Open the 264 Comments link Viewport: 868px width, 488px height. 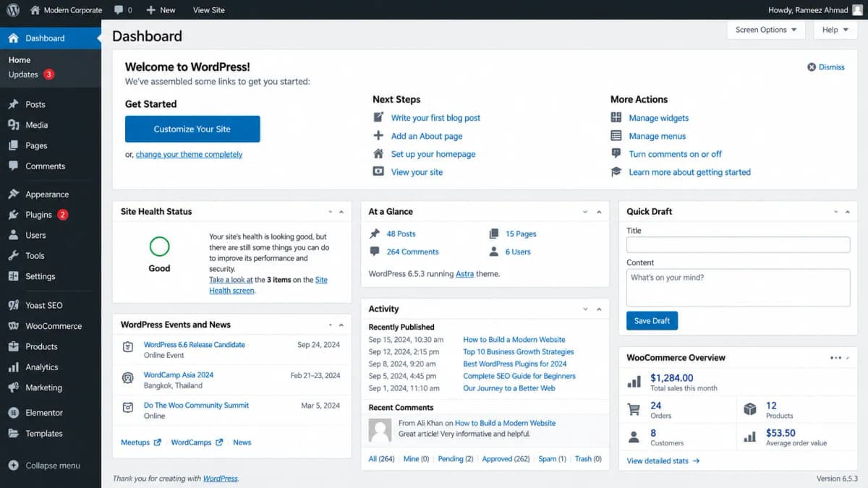point(412,252)
